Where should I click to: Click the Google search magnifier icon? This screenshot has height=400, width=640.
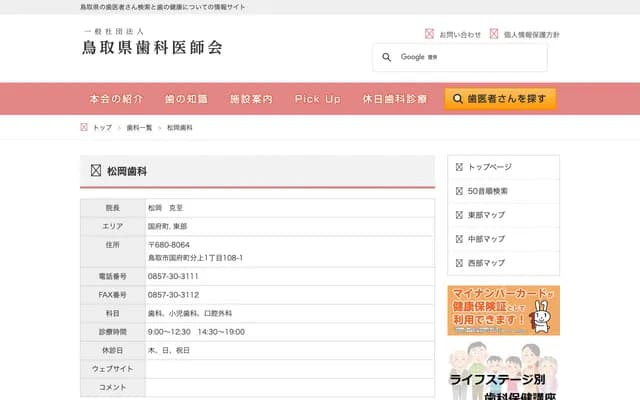click(x=387, y=57)
